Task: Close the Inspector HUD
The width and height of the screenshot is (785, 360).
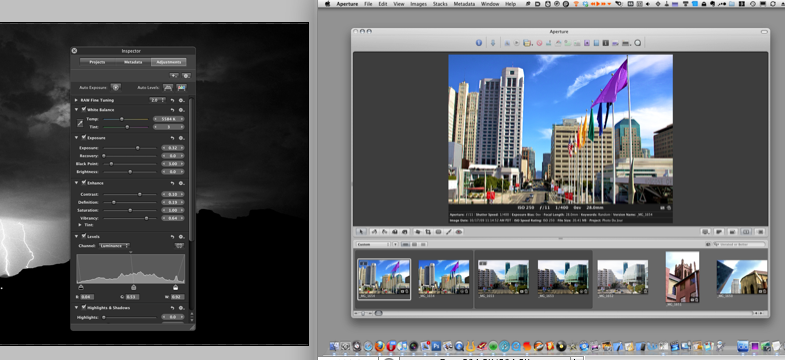Action: 74,51
